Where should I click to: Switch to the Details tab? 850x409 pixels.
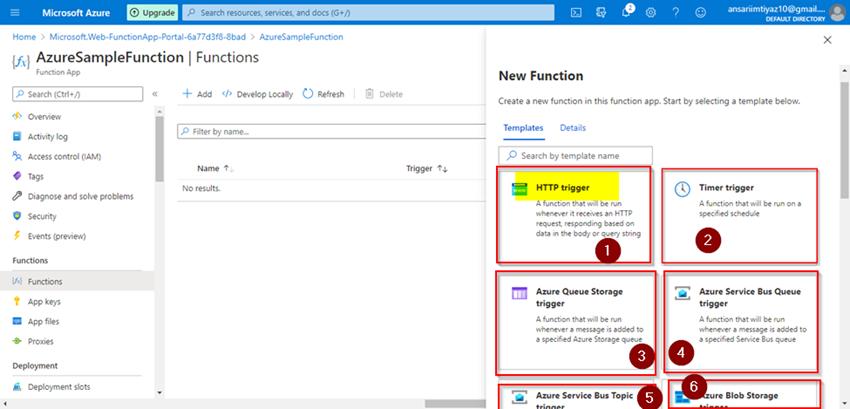pos(572,128)
